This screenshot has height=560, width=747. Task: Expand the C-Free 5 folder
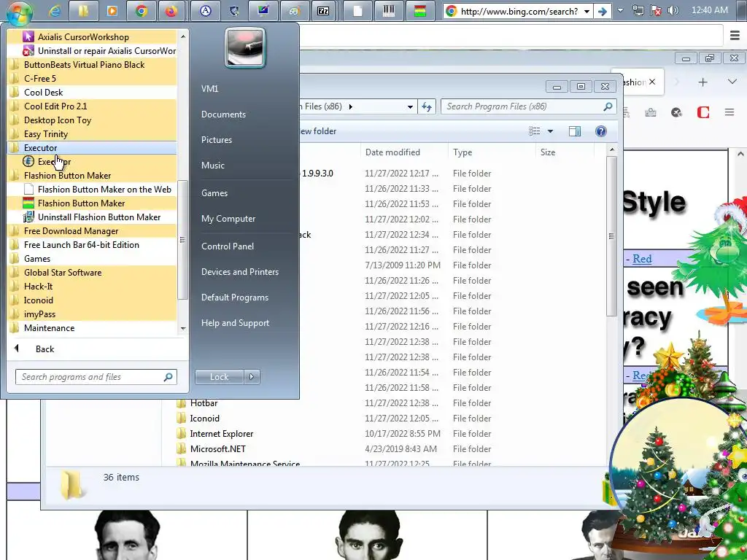[x=92, y=79]
